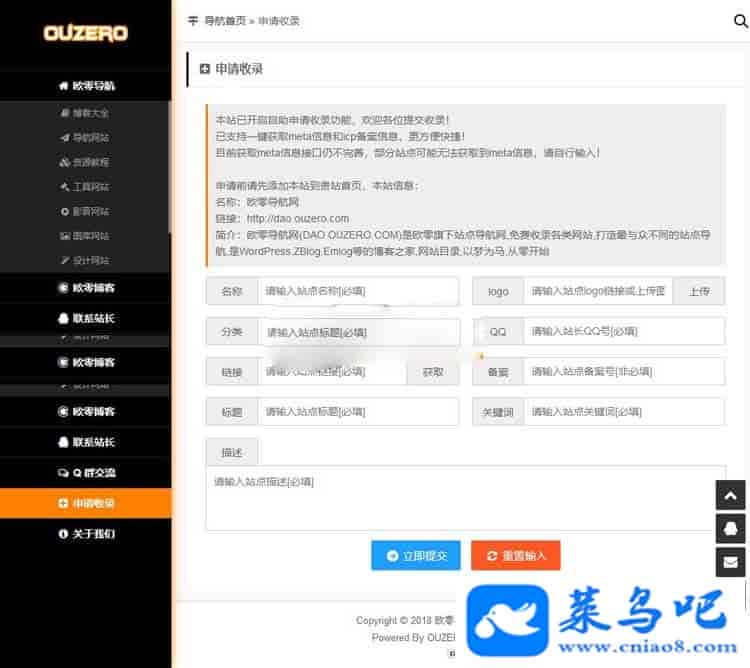Focus the 名称 site name input
Screen dimensions: 750x668
tap(357, 292)
